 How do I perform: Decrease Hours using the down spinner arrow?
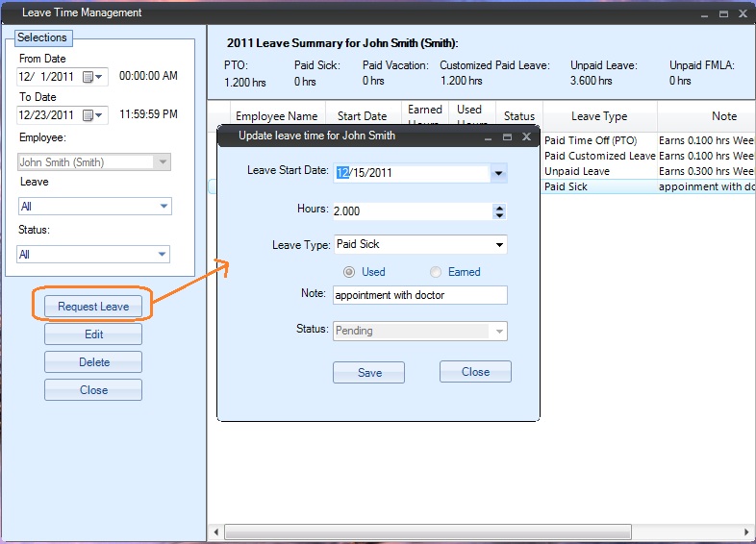[498, 214]
